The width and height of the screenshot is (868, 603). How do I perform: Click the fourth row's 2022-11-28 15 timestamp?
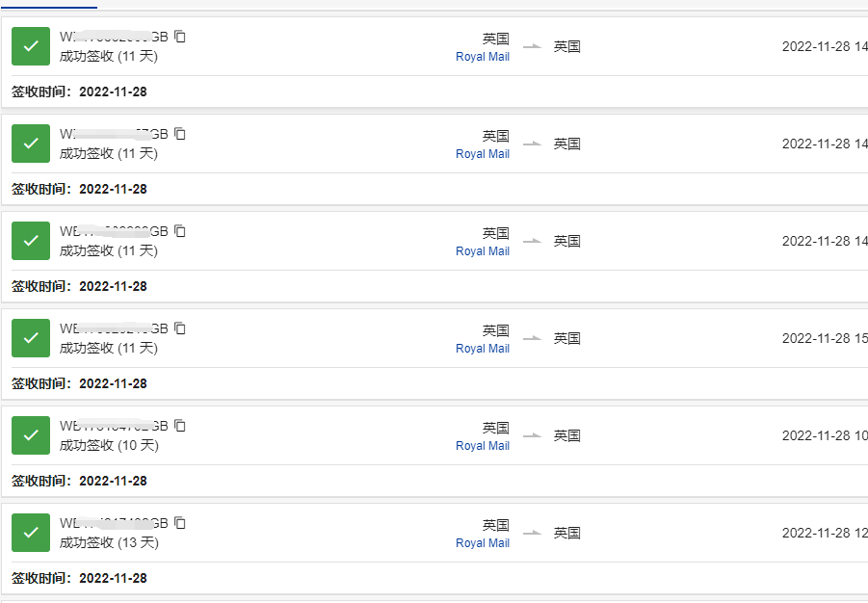824,338
